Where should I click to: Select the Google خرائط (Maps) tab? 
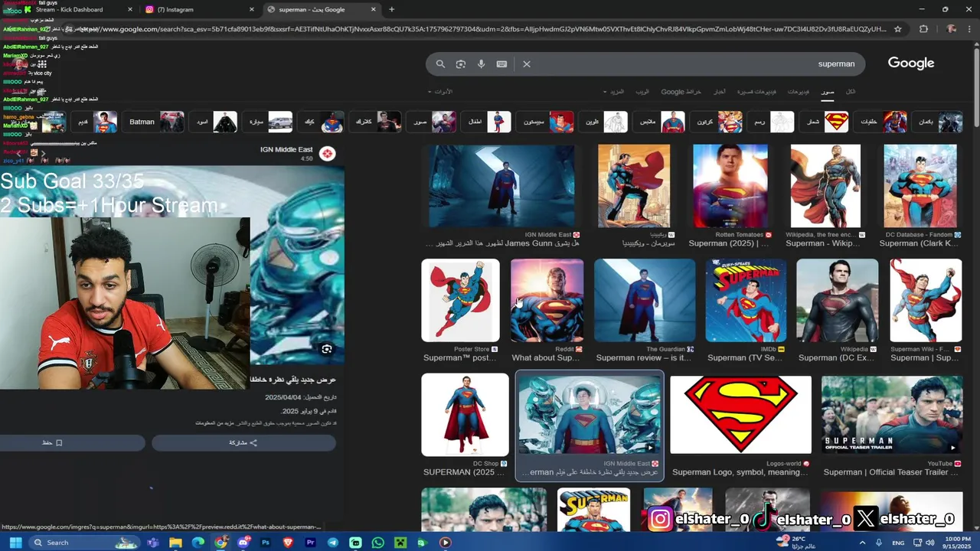681,92
